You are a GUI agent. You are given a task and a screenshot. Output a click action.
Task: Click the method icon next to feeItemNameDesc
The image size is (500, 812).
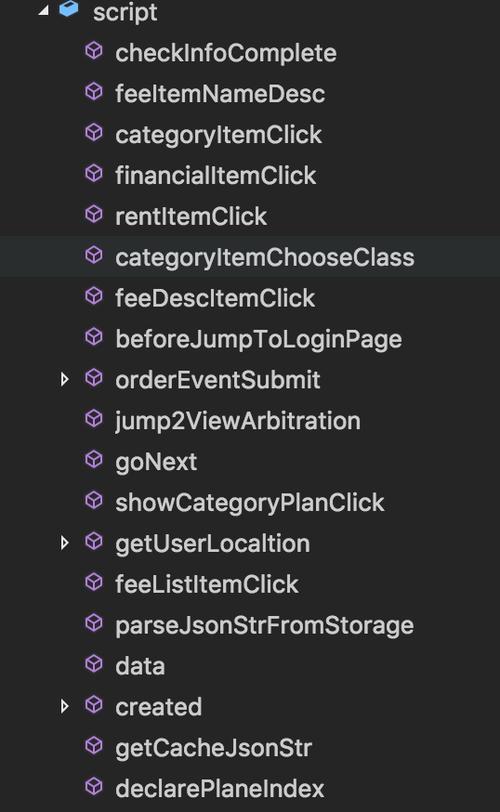(x=94, y=92)
